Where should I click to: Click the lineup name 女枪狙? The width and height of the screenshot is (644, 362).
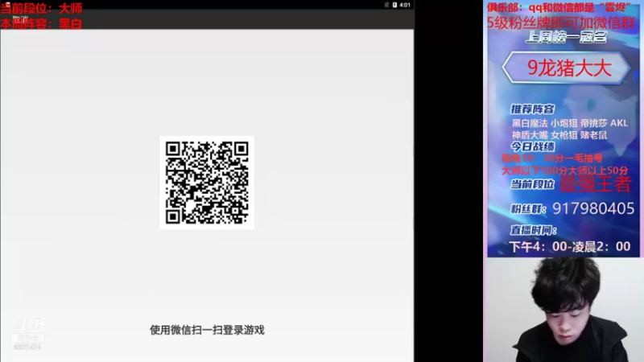pos(564,135)
